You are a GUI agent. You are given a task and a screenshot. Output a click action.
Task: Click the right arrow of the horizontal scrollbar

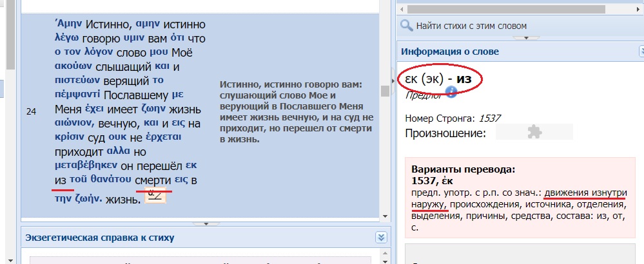pyautogui.click(x=638, y=9)
